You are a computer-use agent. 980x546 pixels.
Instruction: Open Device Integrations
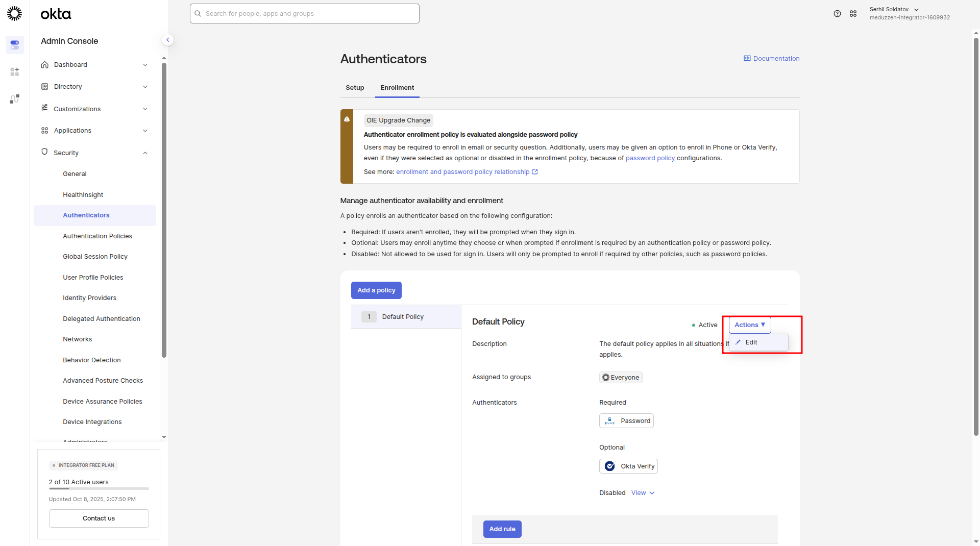[92, 422]
